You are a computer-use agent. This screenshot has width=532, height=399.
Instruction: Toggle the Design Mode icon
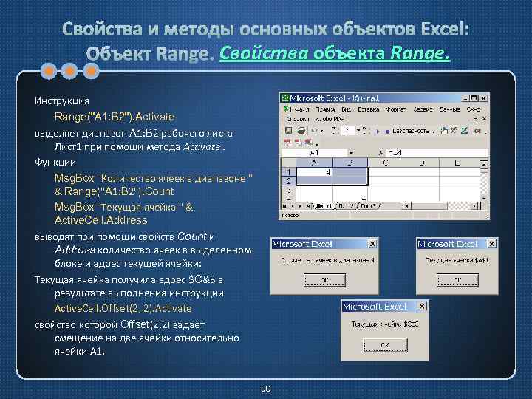pos(465,131)
